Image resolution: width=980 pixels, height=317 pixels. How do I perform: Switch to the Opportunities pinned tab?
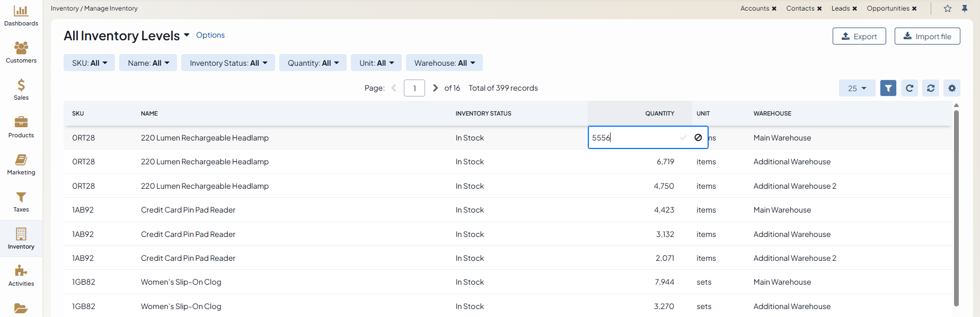[x=888, y=8]
